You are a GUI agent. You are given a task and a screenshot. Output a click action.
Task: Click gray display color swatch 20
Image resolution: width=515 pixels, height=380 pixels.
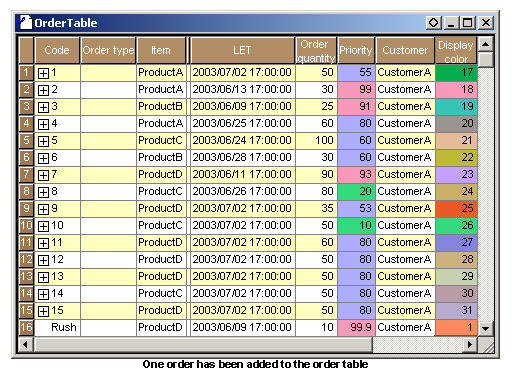[456, 123]
